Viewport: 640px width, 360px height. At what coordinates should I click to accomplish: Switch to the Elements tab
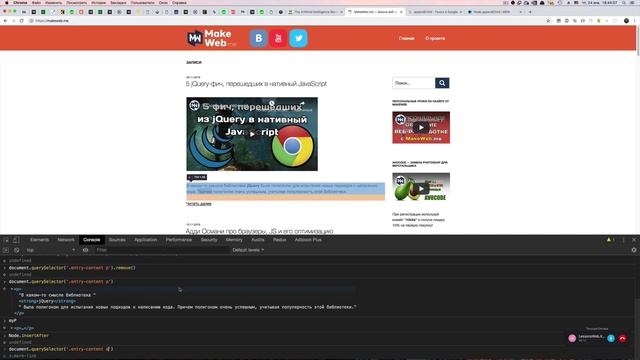(40, 240)
